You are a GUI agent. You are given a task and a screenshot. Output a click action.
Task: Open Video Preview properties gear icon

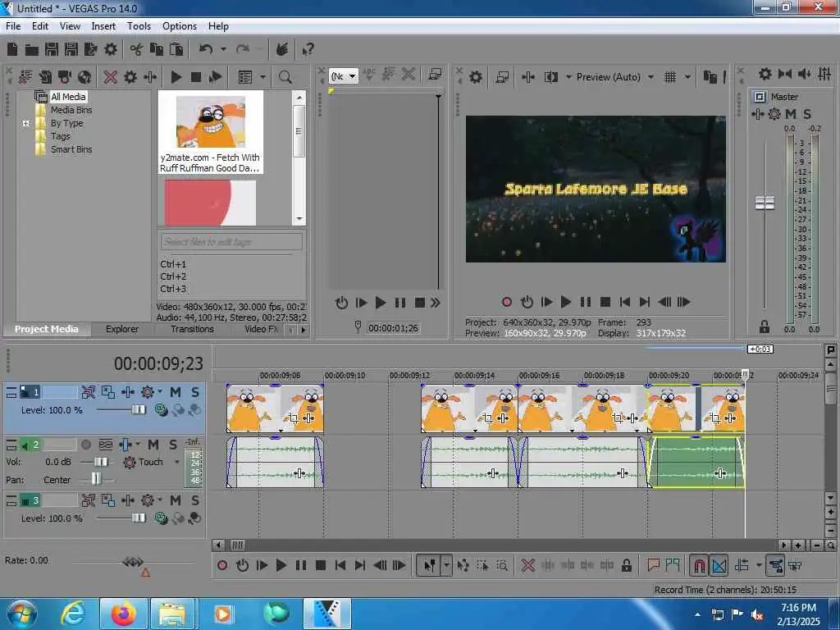(476, 77)
